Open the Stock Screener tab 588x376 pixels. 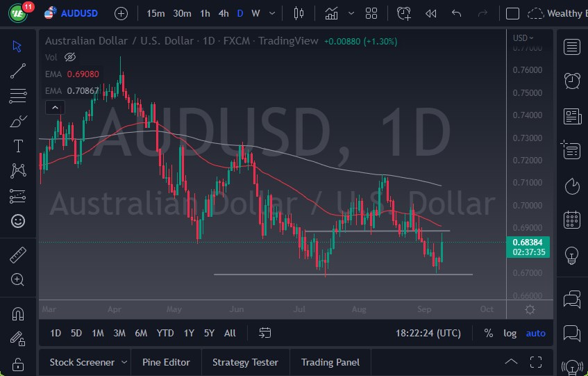point(82,363)
